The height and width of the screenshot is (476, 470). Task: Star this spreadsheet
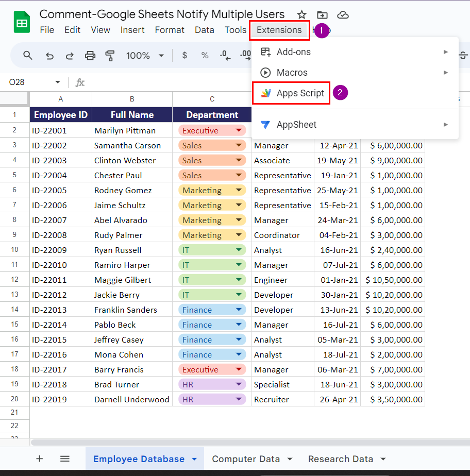(x=301, y=14)
